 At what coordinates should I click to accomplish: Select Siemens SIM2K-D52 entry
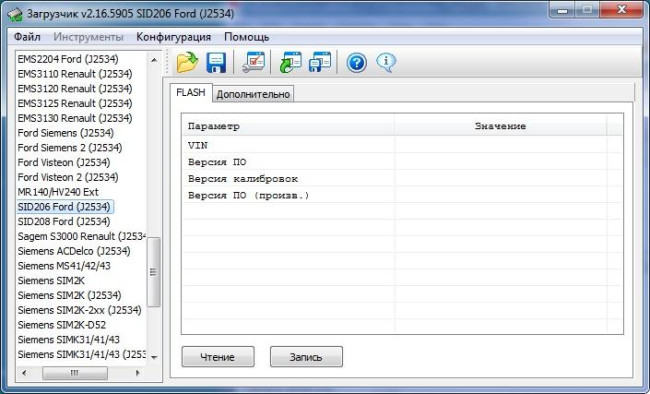pos(62,325)
